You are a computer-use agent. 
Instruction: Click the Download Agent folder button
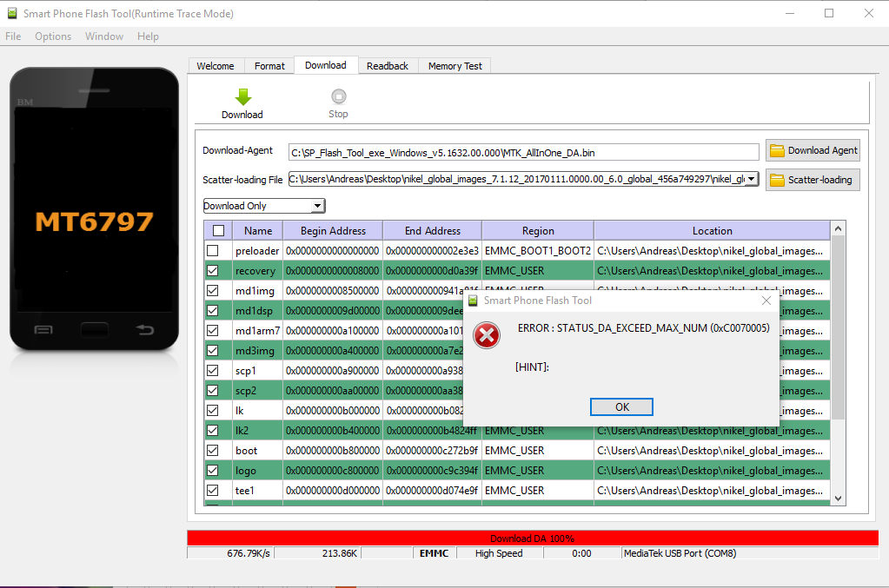[813, 150]
